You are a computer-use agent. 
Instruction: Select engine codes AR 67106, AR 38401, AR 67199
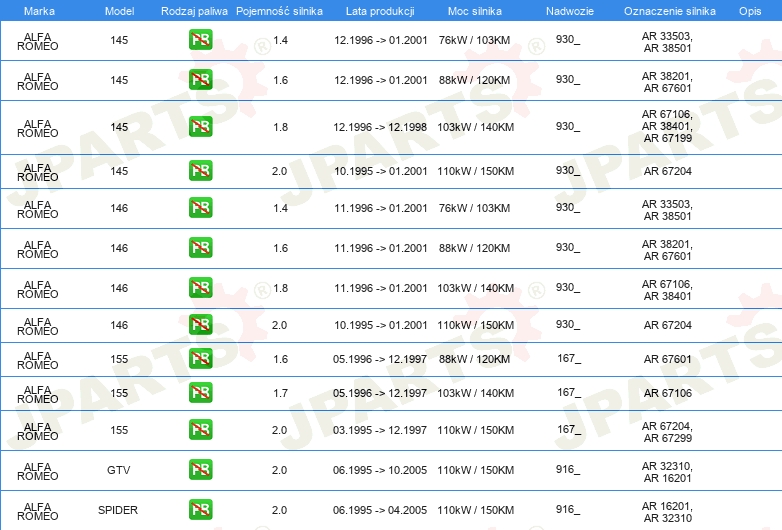pyautogui.click(x=667, y=126)
